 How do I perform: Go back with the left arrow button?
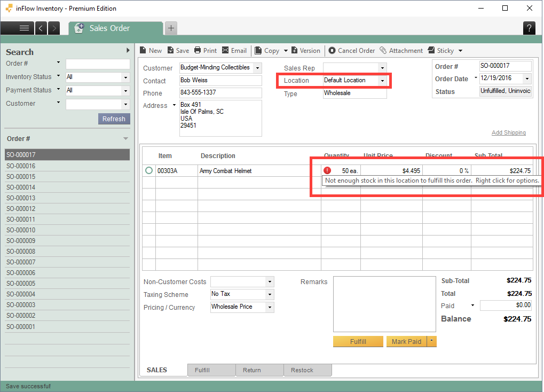coord(41,28)
